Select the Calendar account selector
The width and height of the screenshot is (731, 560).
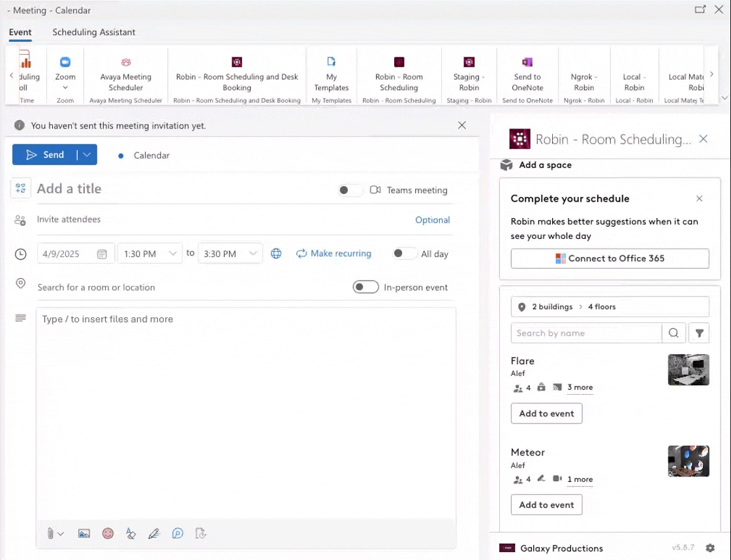pos(144,155)
